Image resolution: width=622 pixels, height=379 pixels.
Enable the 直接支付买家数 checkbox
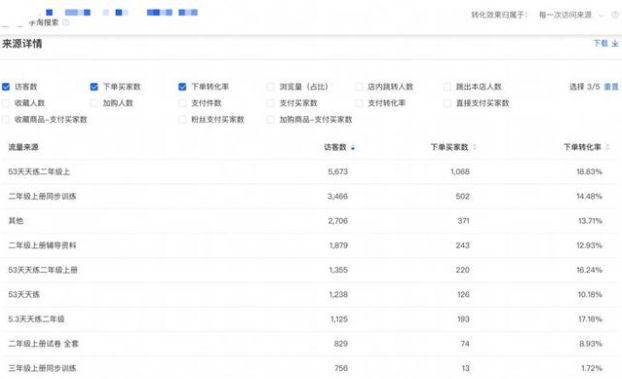(447, 103)
